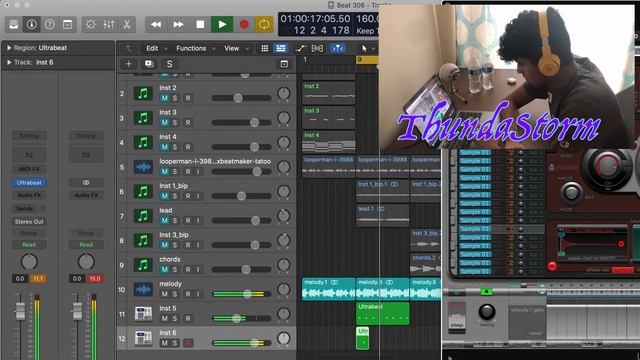Click the Rewind transport button
Screen dimensions: 640x360
pos(156,24)
